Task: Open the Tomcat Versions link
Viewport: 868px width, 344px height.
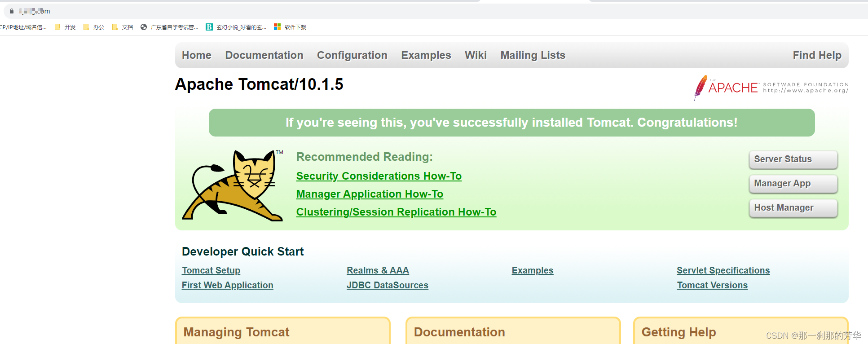Action: coord(712,285)
